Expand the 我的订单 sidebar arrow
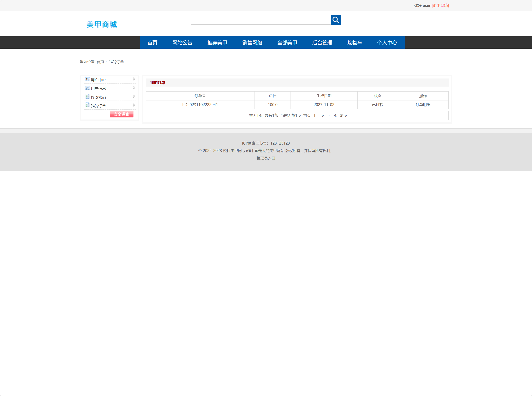 pos(134,105)
